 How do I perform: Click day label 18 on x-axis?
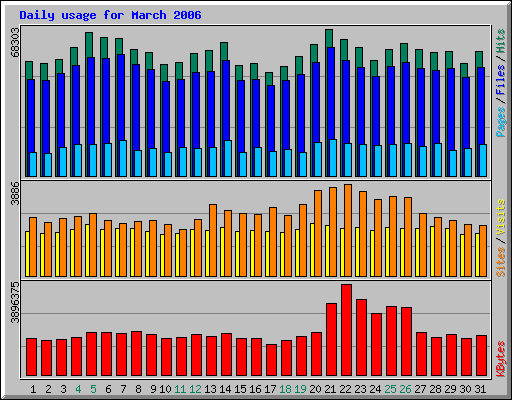click(x=285, y=389)
